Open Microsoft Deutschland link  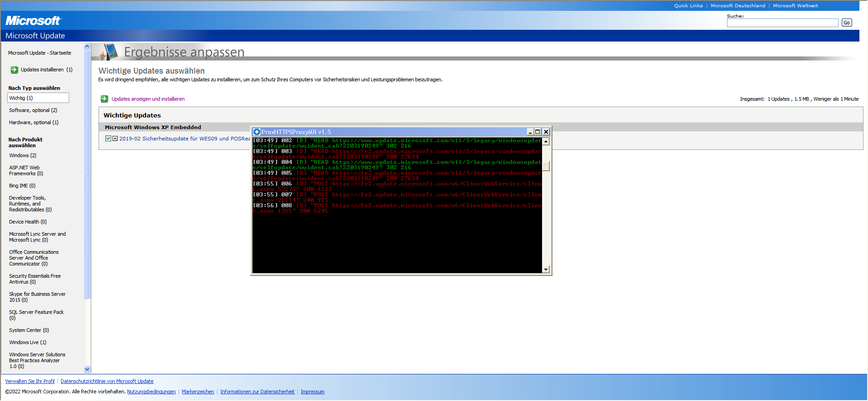(738, 5)
